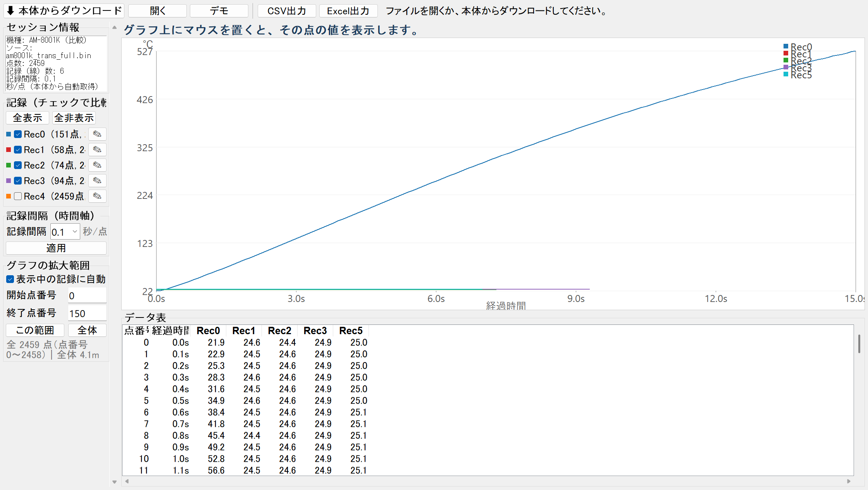
Task: Show all records with 全表示
Action: point(28,118)
